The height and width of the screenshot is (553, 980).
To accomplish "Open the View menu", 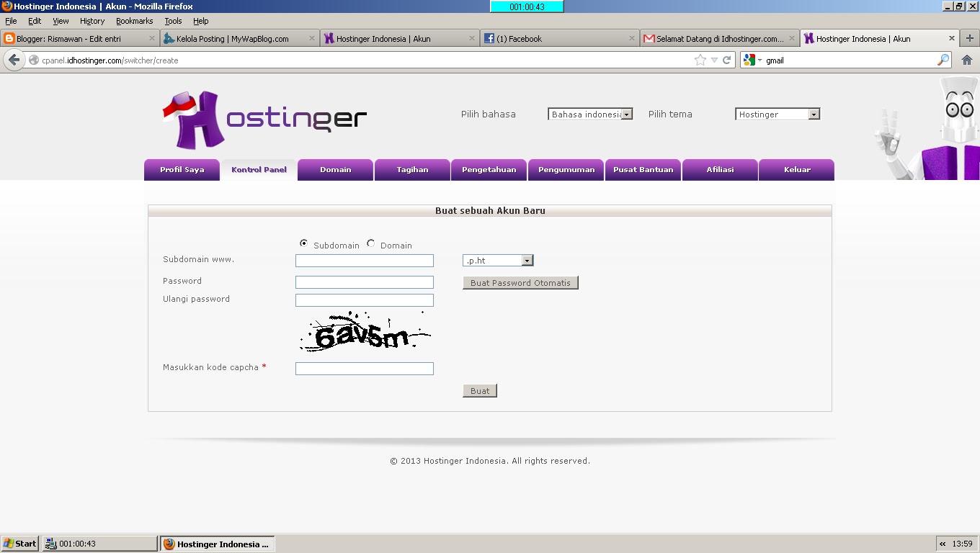I will 61,21.
